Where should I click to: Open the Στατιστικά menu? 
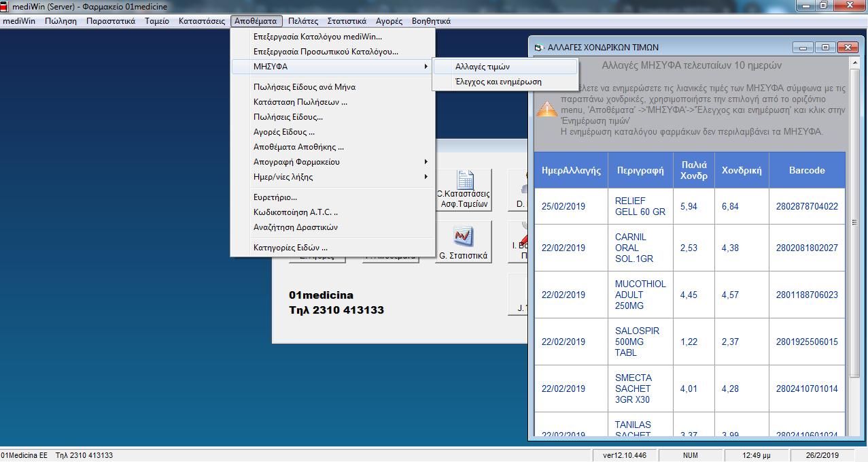(347, 21)
